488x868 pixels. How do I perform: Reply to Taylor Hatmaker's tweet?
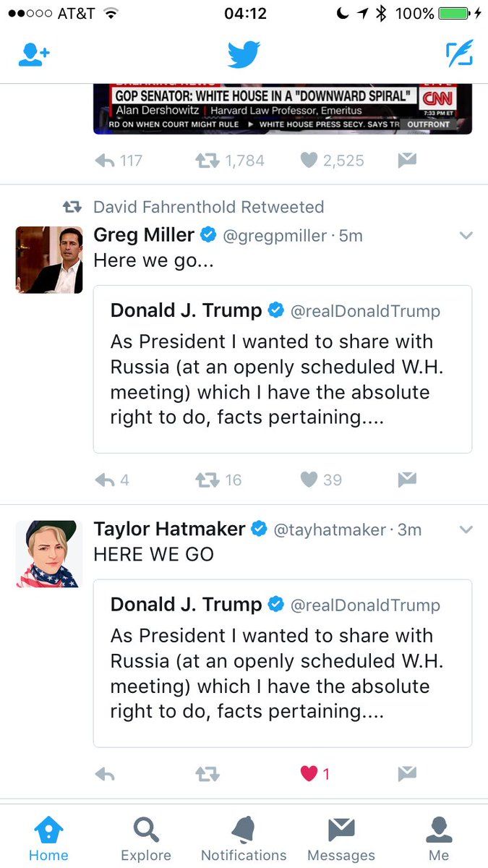point(106,774)
